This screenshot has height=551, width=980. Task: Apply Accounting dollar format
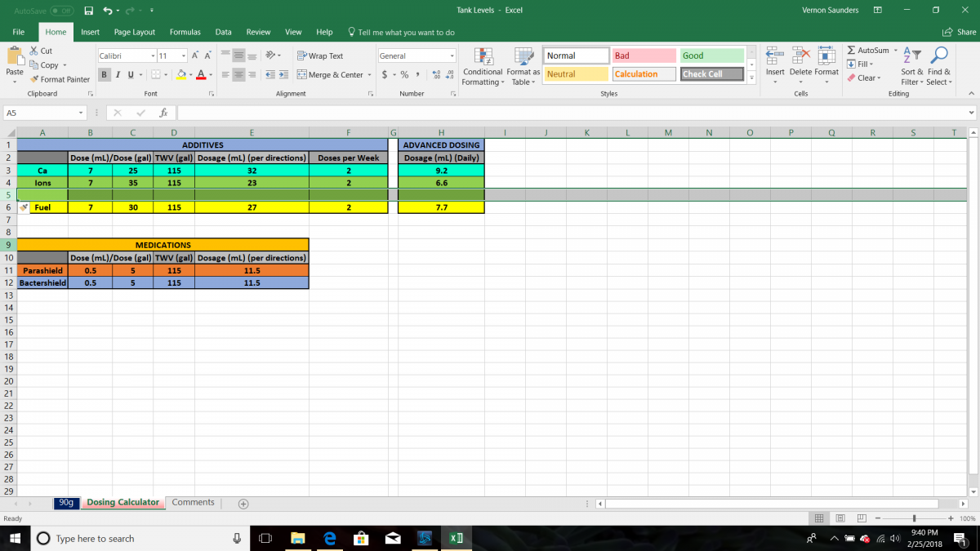click(x=385, y=74)
